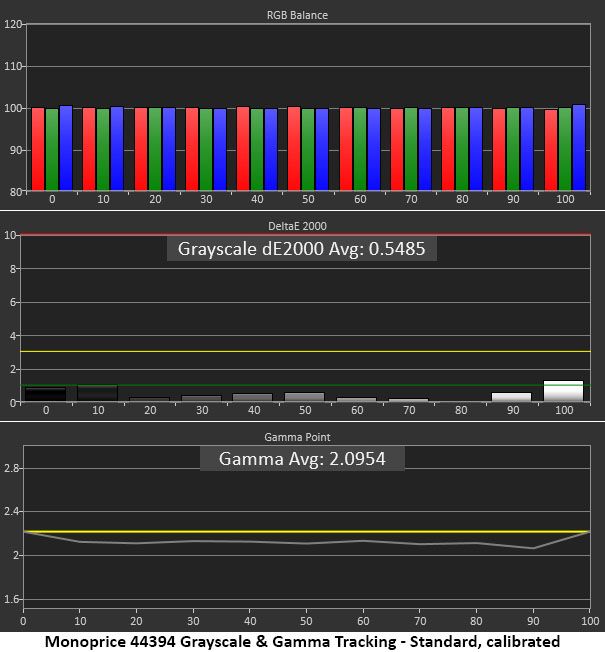The width and height of the screenshot is (605, 652).
Task: Select the dark DeltaE bar at 10
Action: [97, 393]
